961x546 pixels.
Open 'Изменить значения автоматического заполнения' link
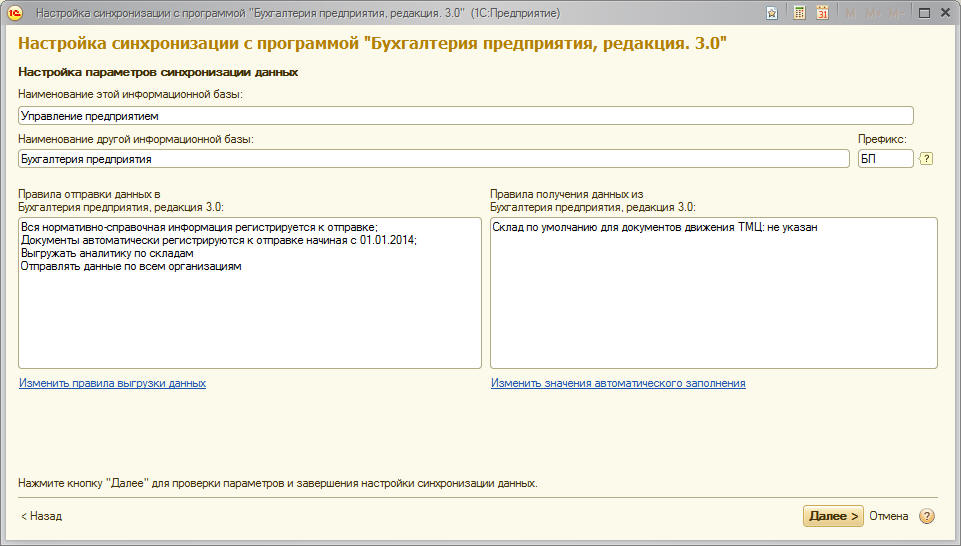click(617, 383)
